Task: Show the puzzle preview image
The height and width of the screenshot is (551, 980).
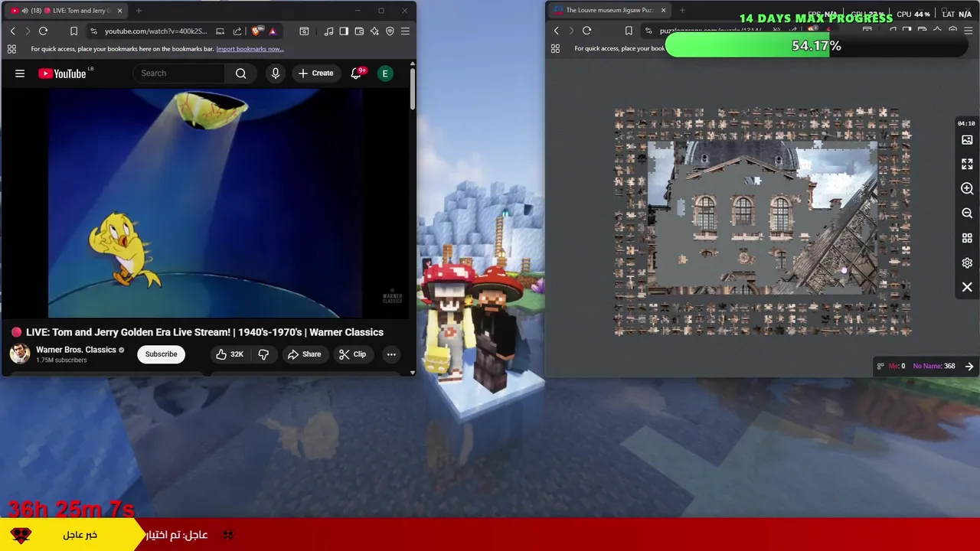Action: 967,140
